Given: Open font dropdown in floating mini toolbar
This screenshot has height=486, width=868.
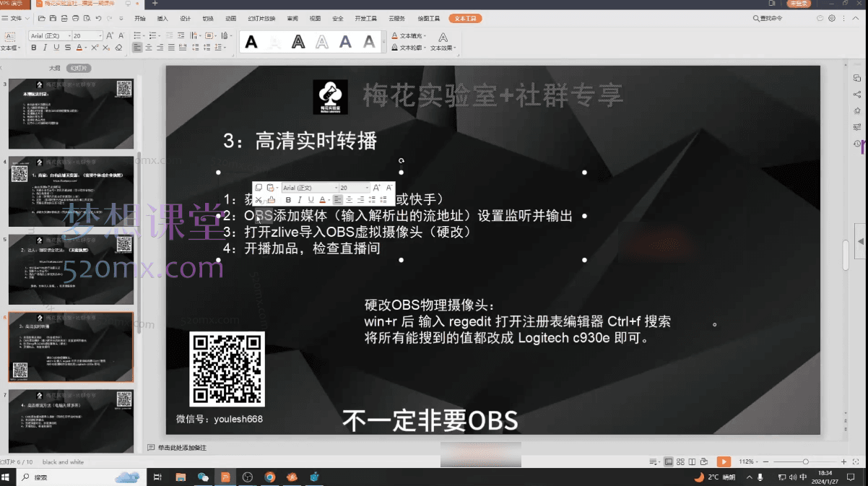Looking at the screenshot, I should pos(335,188).
